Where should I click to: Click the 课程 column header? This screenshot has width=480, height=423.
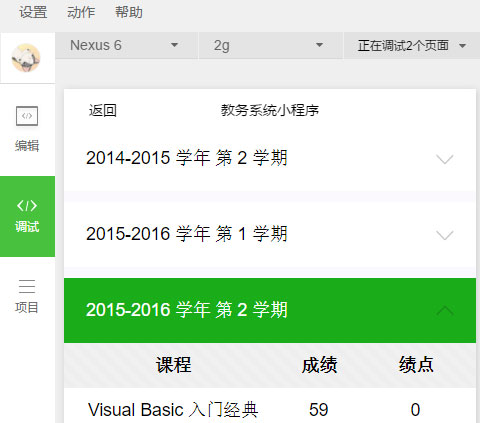point(173,365)
